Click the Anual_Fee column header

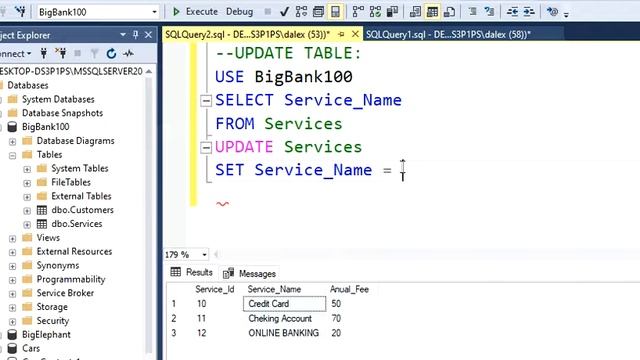click(x=349, y=289)
